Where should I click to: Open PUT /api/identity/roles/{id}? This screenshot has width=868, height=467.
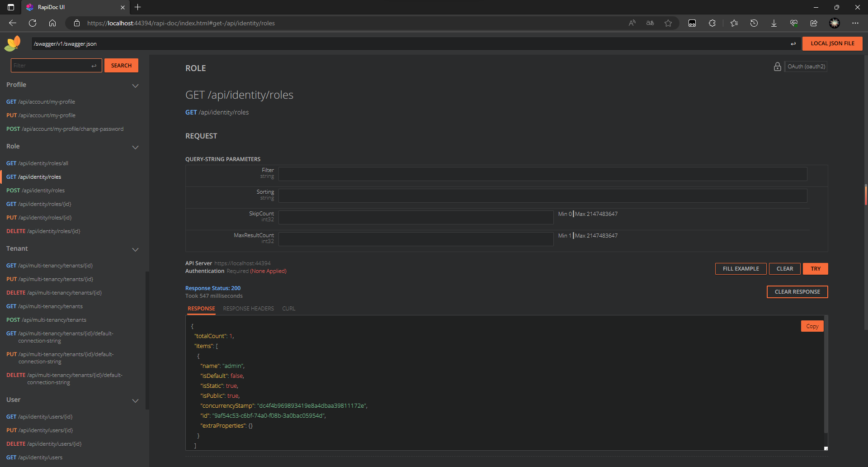coord(39,218)
